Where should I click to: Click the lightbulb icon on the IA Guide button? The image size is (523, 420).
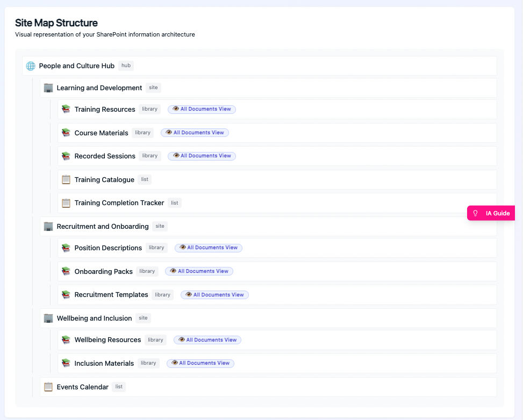coord(475,213)
